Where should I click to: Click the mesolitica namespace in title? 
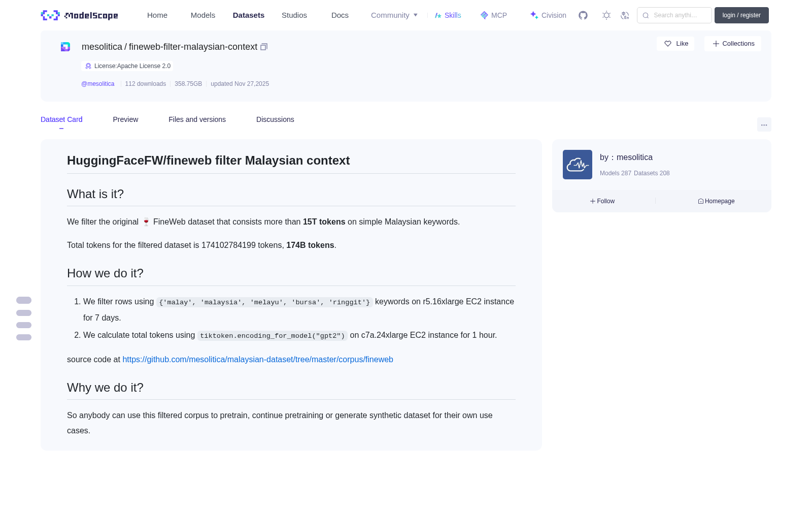click(102, 47)
